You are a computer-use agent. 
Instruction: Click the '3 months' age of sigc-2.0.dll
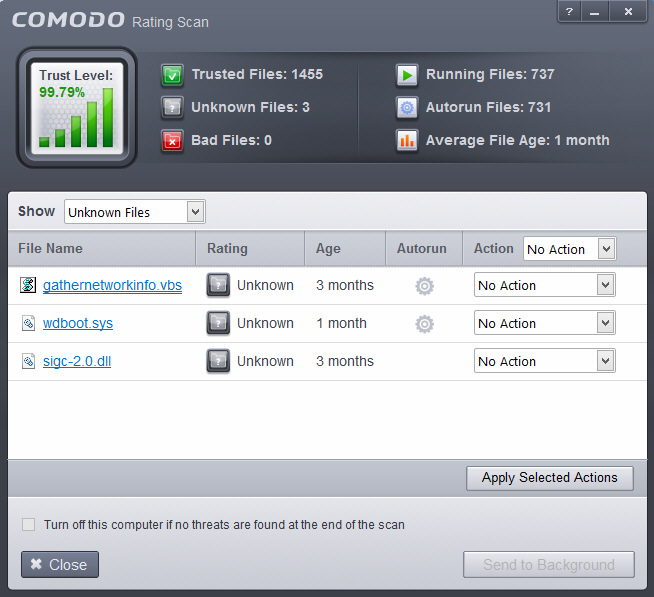point(345,361)
